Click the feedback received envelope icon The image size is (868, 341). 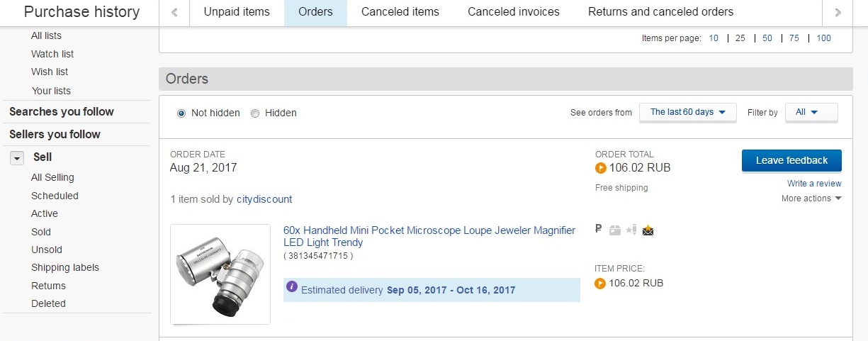(648, 230)
